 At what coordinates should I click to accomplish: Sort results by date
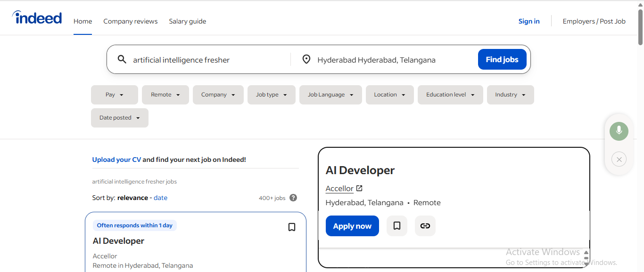[x=160, y=198]
